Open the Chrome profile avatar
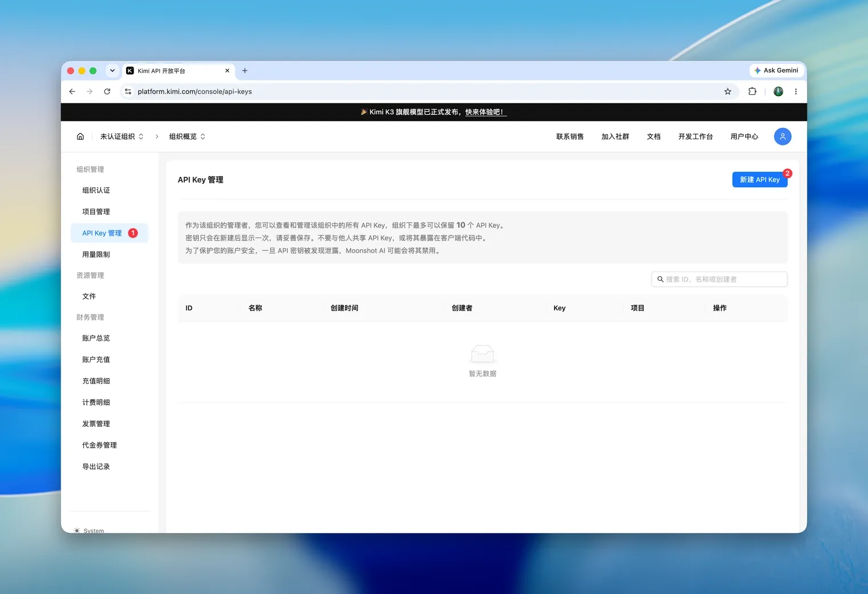Viewport: 868px width, 594px height. (778, 91)
